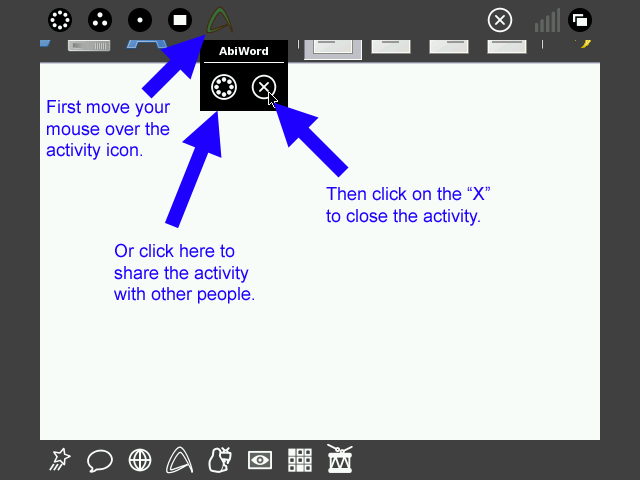Launch the Record activity with the eye icon
This screenshot has height=480, width=640.
(260, 460)
